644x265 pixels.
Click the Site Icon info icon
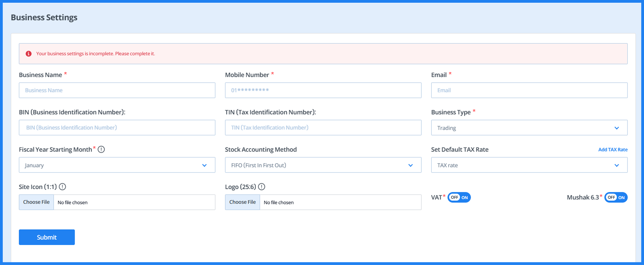pyautogui.click(x=62, y=187)
